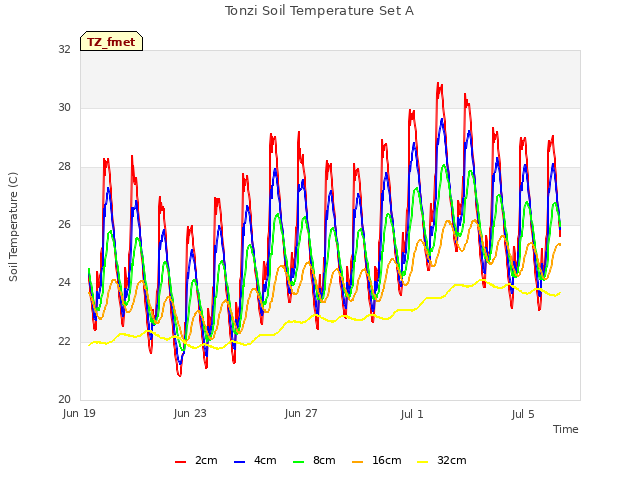Click the Time axis label

[x=566, y=429]
